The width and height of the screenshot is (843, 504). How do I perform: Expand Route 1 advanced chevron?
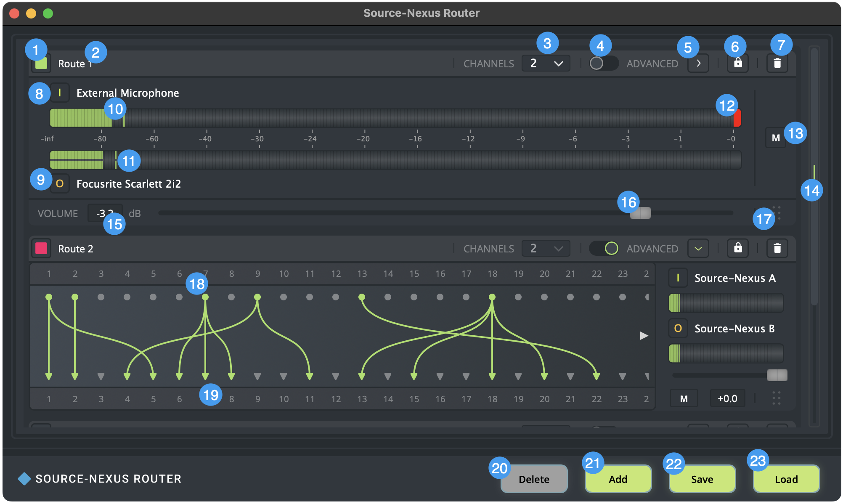coord(698,64)
